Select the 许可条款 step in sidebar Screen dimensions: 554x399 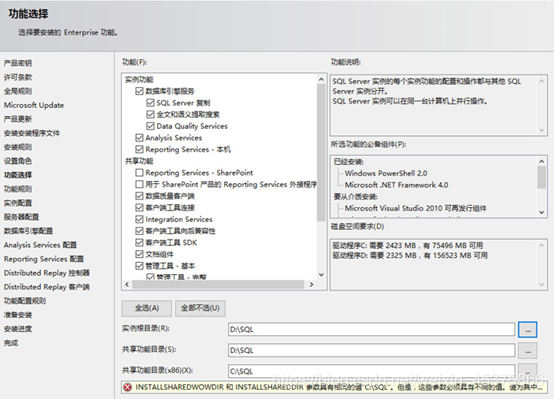coord(18,77)
